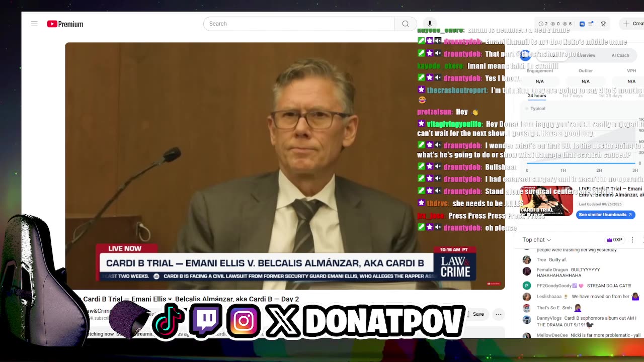Open the extension list icon with blue dot

point(591,24)
